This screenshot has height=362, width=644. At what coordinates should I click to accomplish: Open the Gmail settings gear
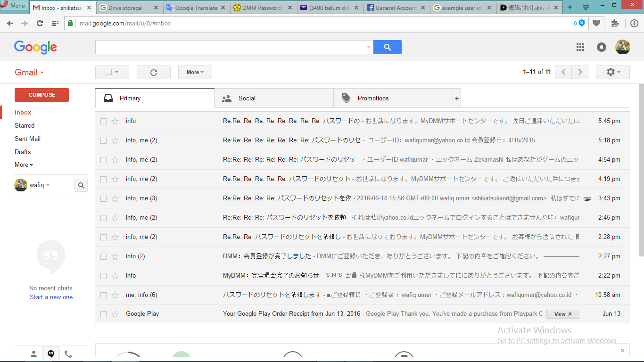coord(612,72)
